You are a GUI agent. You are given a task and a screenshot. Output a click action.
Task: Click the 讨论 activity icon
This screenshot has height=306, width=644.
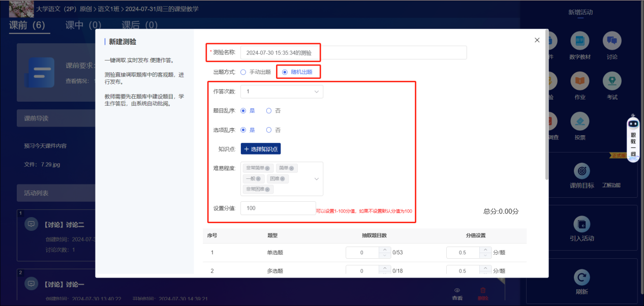click(611, 41)
